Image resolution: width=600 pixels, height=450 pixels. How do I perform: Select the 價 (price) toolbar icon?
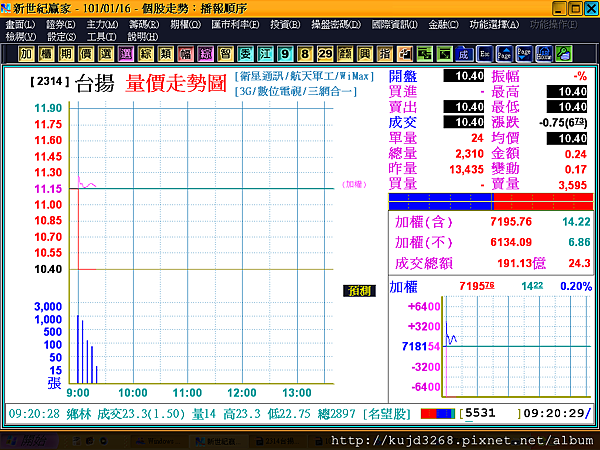click(86, 54)
